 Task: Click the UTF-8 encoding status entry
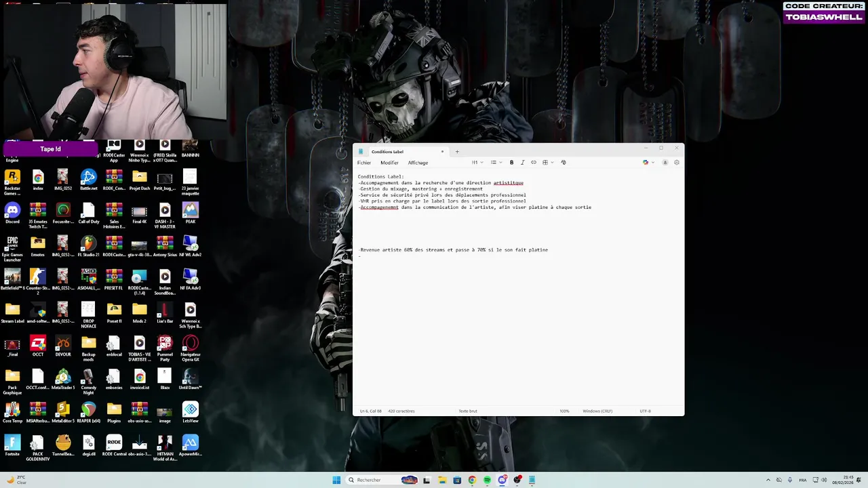pos(645,411)
